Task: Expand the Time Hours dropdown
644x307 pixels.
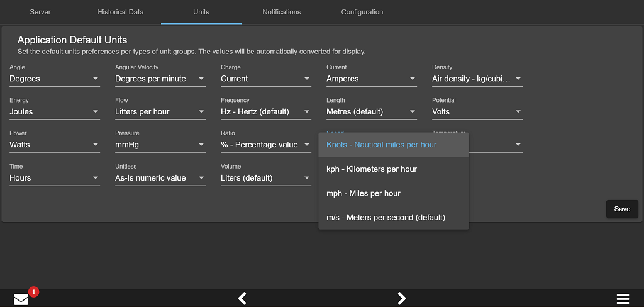Action: coord(55,178)
